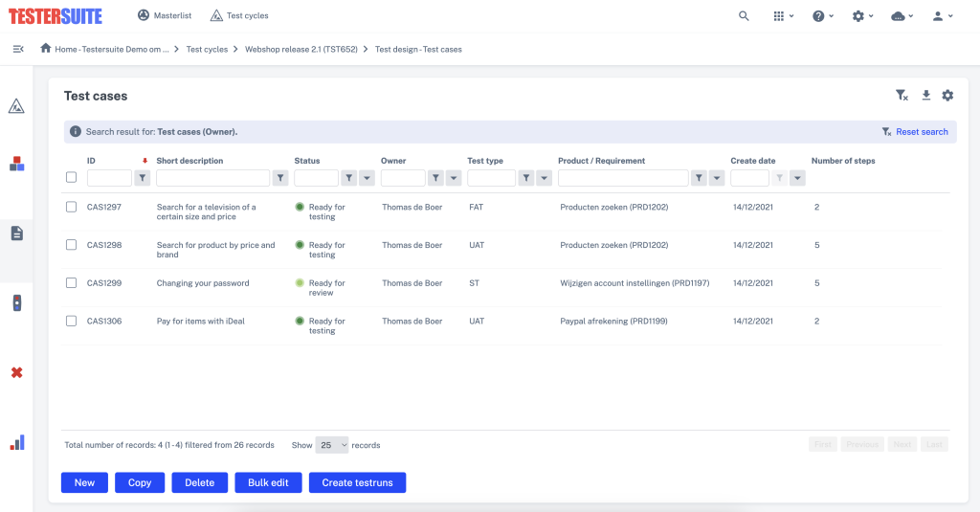The image size is (980, 512).
Task: Click the Status column filter icon
Action: pyautogui.click(x=348, y=178)
